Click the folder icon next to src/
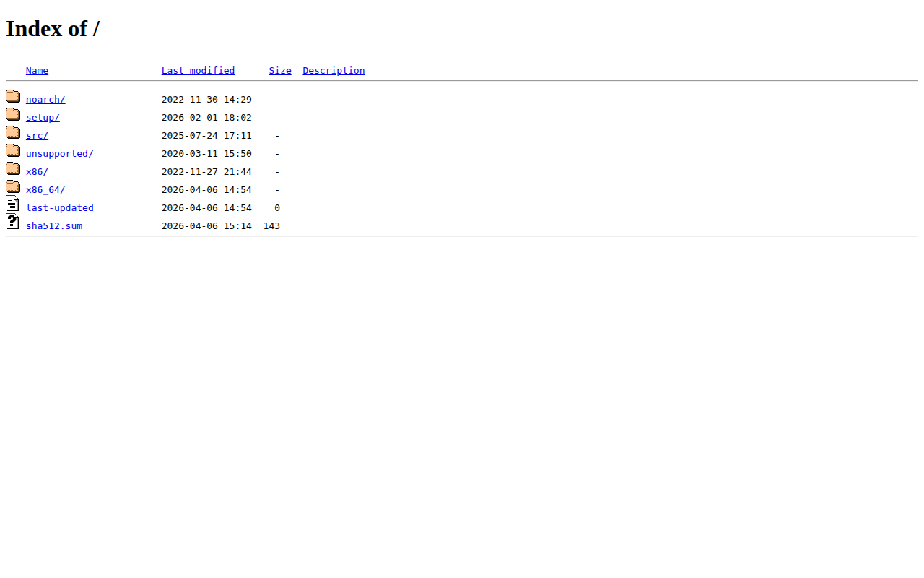This screenshot has width=924, height=578. (13, 132)
